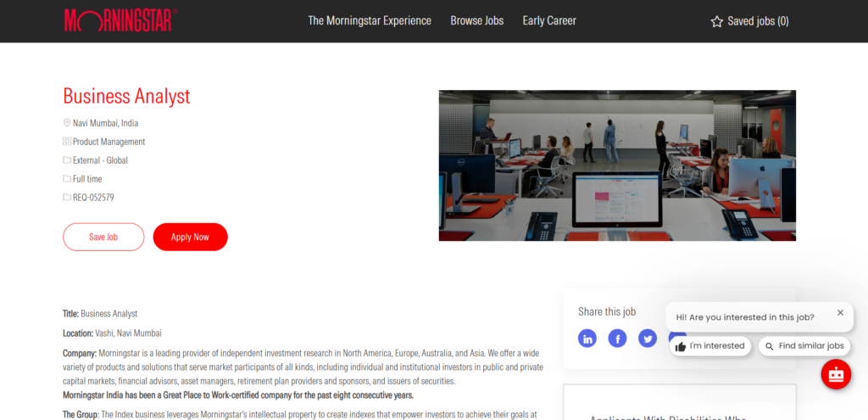
Task: Click the thumbs-up I'm interested chip
Action: pos(710,346)
